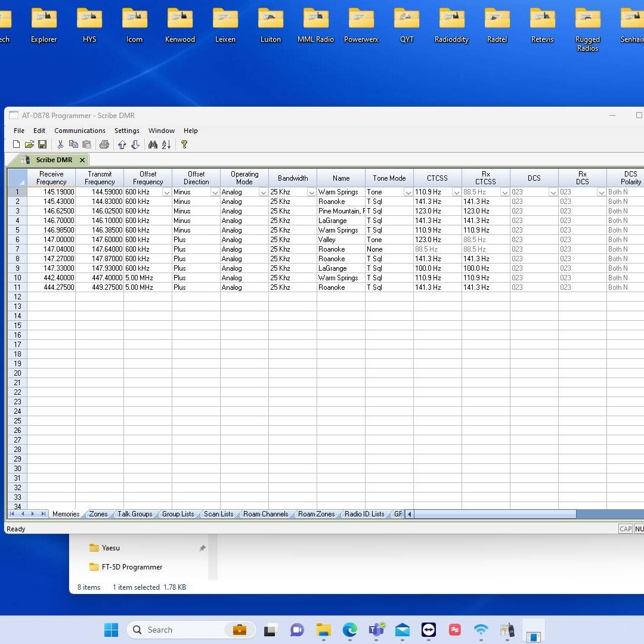Open the Rugged Radios desktop folder
The width and height of the screenshot is (644, 644).
(587, 30)
